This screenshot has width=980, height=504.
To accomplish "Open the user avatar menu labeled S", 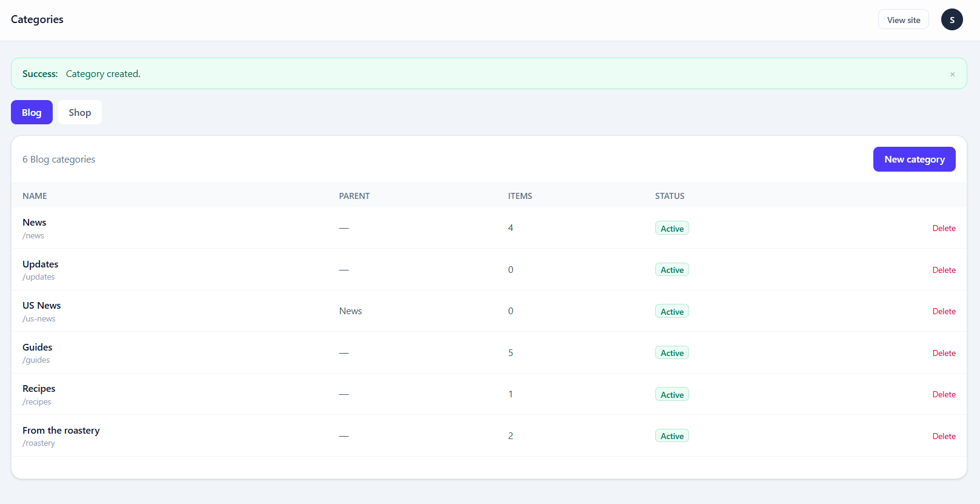I will coord(952,19).
